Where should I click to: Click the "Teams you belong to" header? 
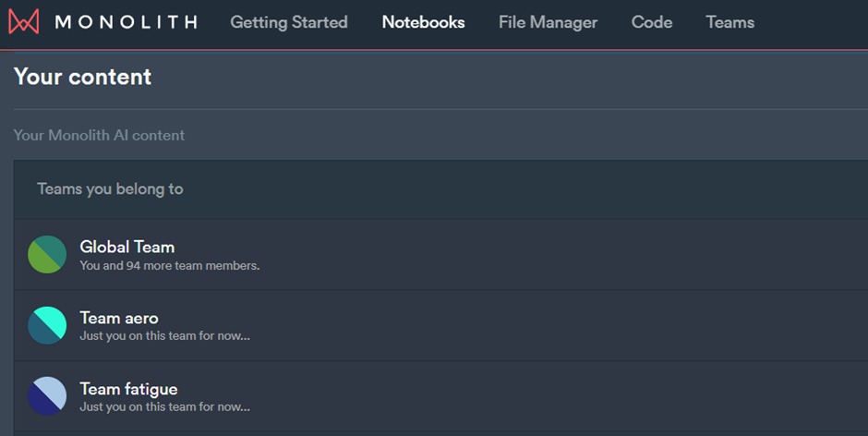[x=110, y=189]
